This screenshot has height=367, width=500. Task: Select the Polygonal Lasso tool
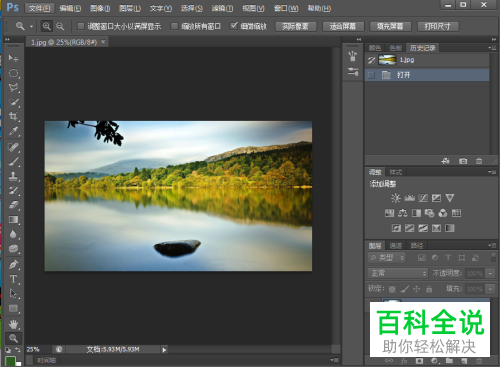(x=13, y=88)
